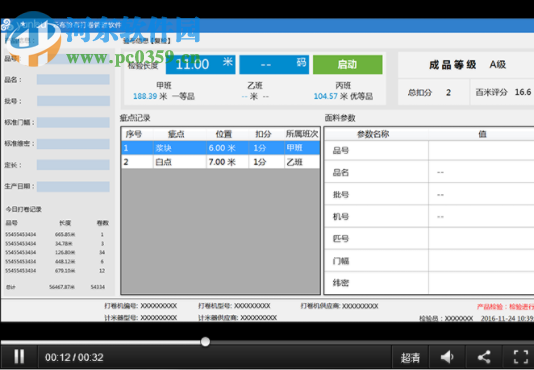Click the 成品等级 A级 display
The width and height of the screenshot is (534, 370).
pos(467,64)
